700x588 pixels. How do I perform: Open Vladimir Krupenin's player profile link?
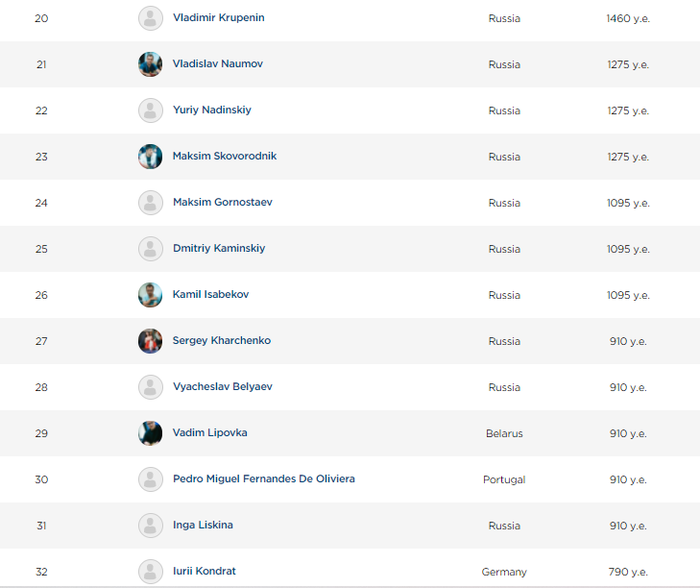click(218, 18)
